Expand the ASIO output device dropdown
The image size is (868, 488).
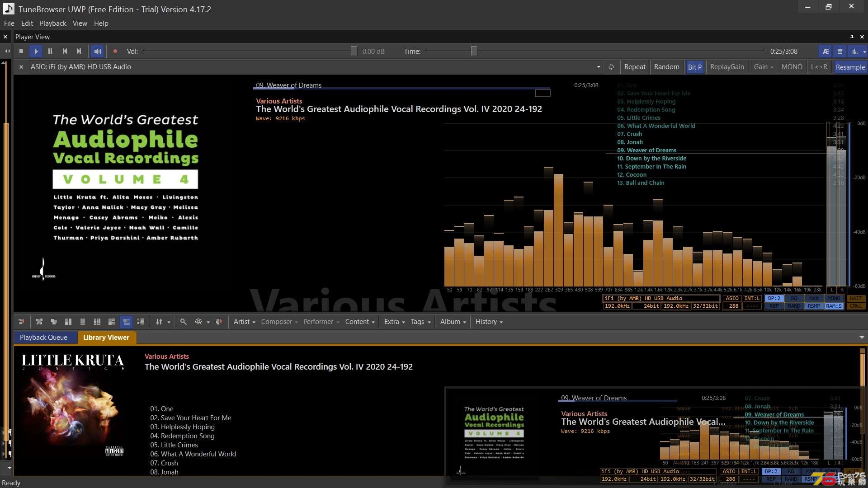coord(599,67)
